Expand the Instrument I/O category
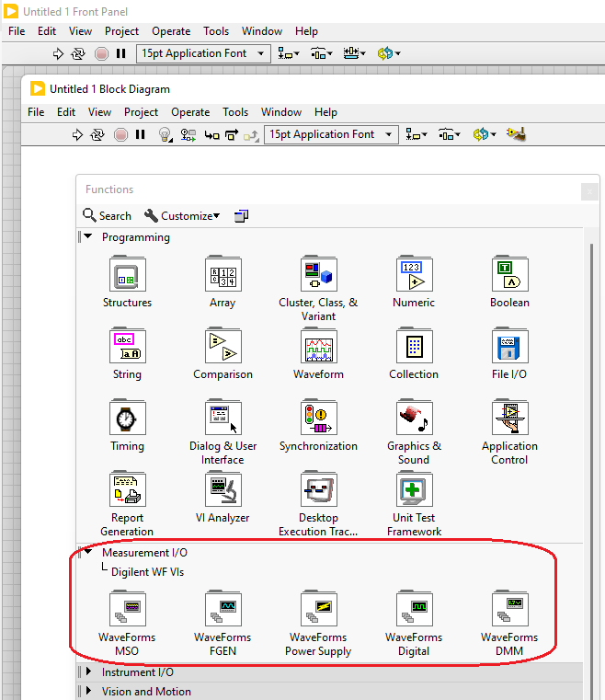 (88, 672)
